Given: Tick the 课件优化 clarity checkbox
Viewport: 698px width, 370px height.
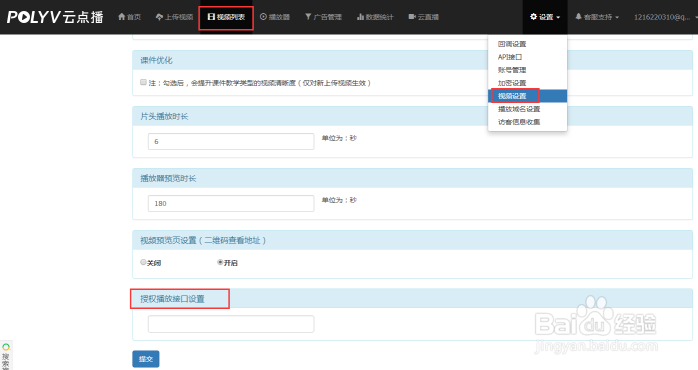Looking at the screenshot, I should [x=143, y=82].
